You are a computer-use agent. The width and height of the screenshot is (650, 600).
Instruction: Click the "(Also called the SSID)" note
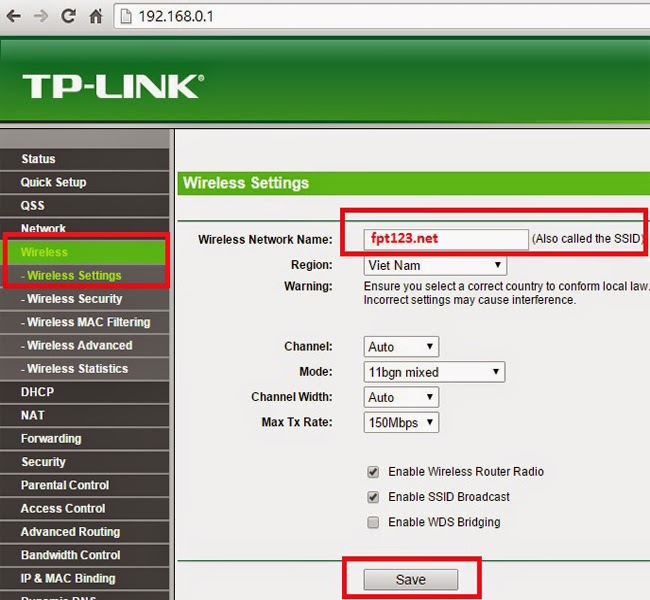coord(587,238)
